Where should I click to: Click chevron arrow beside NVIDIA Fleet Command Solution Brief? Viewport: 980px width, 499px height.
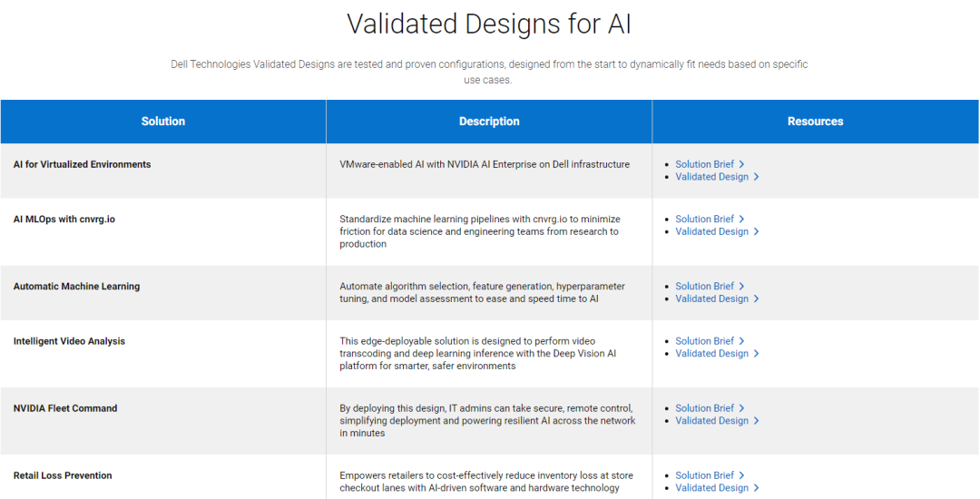(x=741, y=407)
